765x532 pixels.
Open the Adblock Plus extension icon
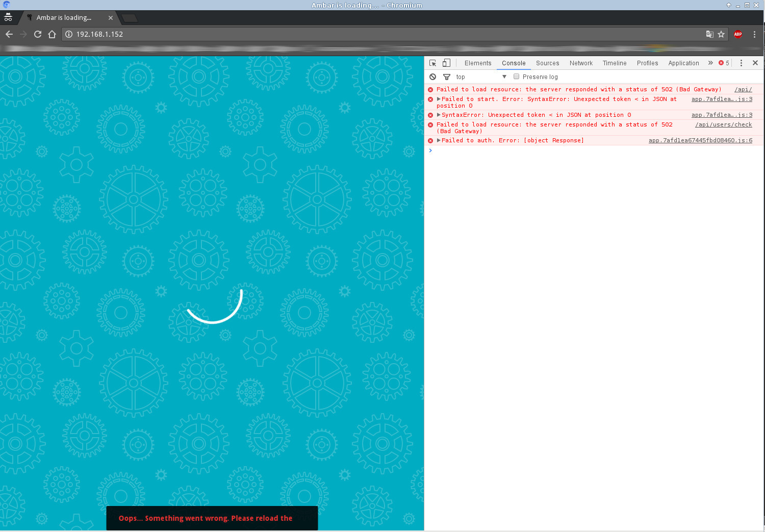pos(738,34)
